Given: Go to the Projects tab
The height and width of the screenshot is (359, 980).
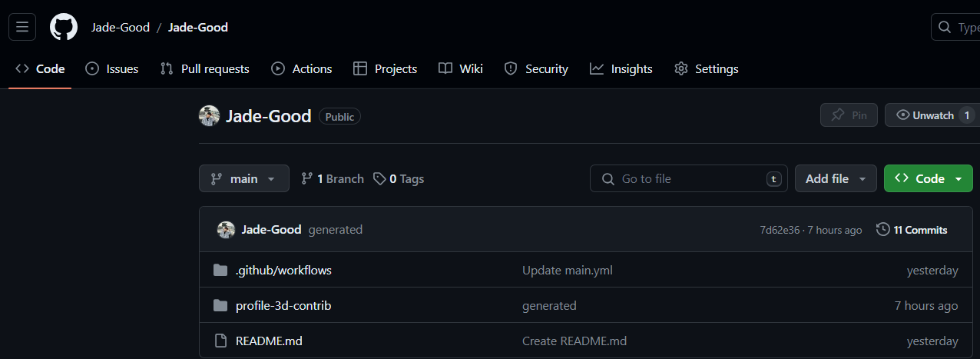Looking at the screenshot, I should click(x=385, y=69).
